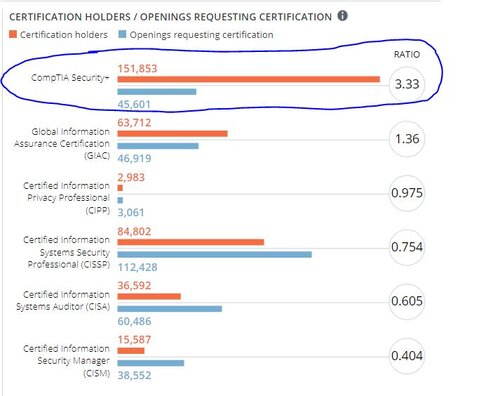Select the 'Certification holders' legend label
500x396 pixels.
click(64, 35)
